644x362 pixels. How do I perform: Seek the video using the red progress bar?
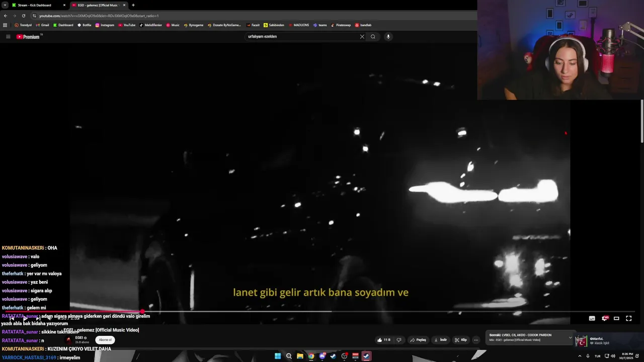pyautogui.click(x=319, y=312)
